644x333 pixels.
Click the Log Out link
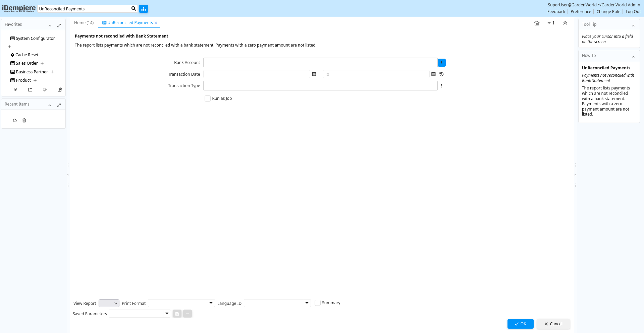point(633,12)
